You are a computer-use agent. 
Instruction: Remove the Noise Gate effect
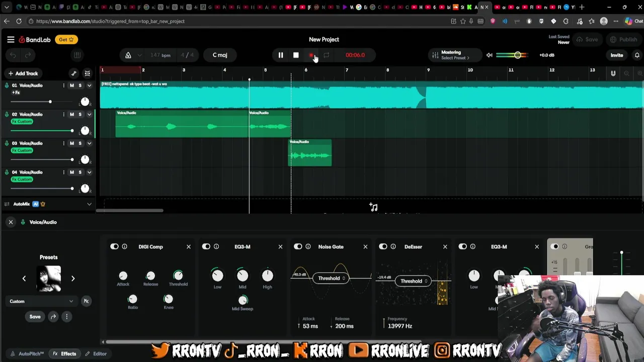click(x=365, y=246)
